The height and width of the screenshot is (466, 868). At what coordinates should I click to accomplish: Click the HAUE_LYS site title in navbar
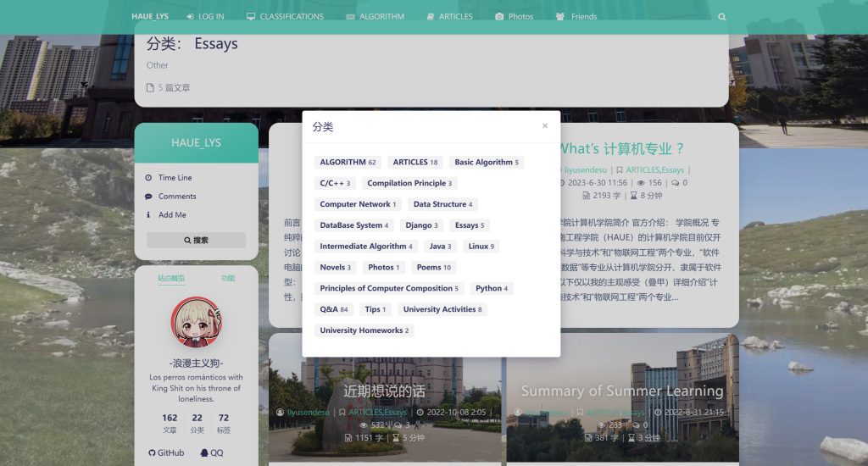[150, 16]
